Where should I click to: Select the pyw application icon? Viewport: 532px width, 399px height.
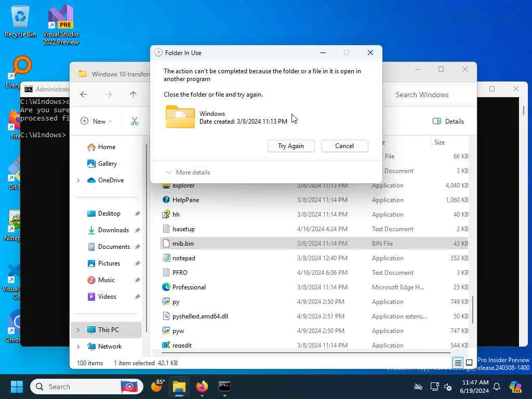(166, 331)
